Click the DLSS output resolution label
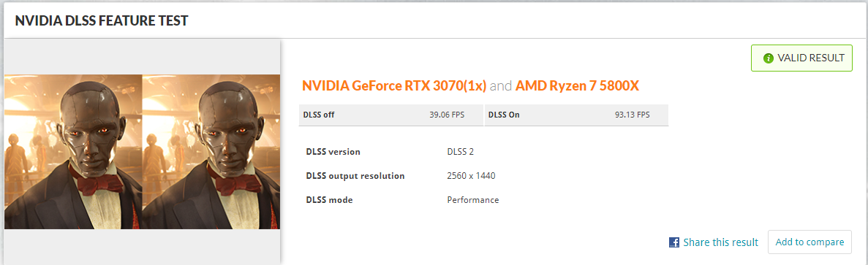The image size is (868, 265). [x=355, y=176]
